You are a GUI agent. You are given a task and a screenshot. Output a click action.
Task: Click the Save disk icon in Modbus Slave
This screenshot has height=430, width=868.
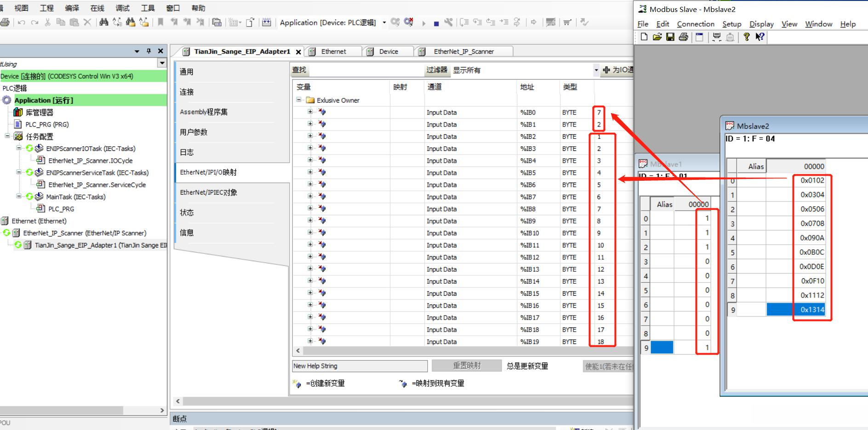pyautogui.click(x=670, y=37)
